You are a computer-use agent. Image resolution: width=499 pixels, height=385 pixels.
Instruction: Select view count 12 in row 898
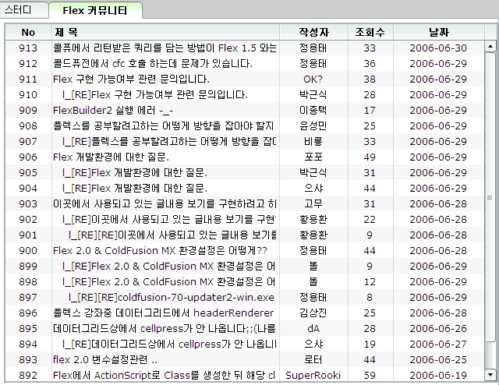(370, 282)
